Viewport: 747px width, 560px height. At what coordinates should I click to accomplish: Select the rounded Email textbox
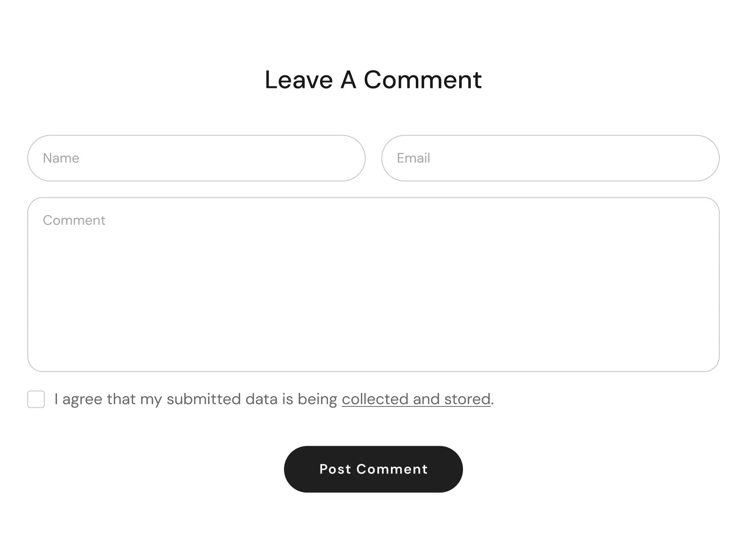point(550,158)
